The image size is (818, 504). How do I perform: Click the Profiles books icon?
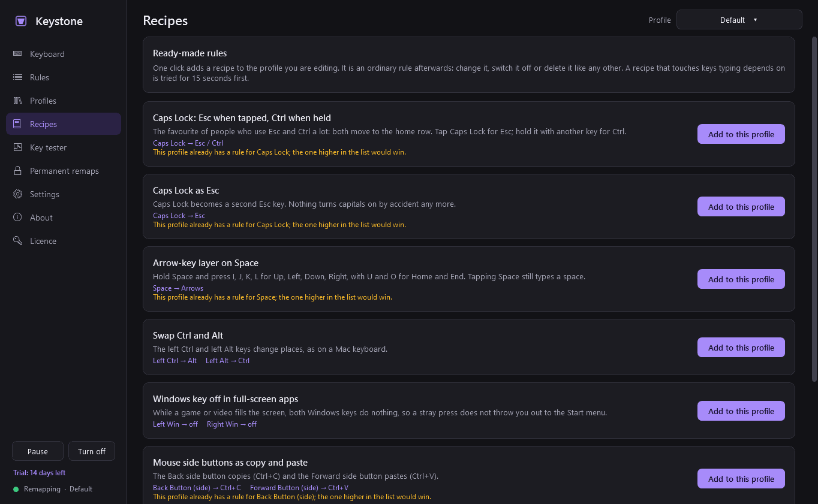click(18, 101)
